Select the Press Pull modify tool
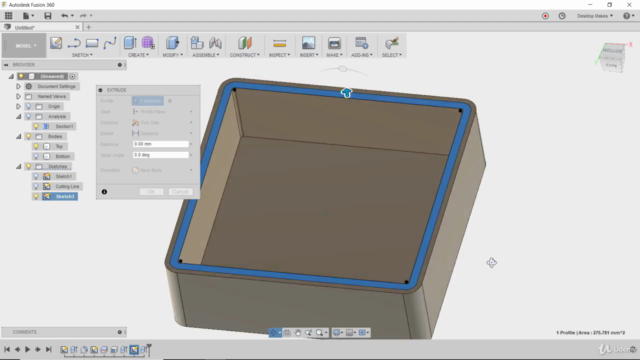This screenshot has height=360, width=640. tap(172, 43)
